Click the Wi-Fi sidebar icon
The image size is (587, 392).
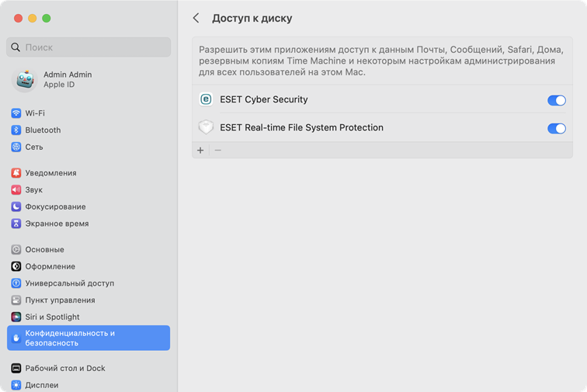pyautogui.click(x=16, y=113)
